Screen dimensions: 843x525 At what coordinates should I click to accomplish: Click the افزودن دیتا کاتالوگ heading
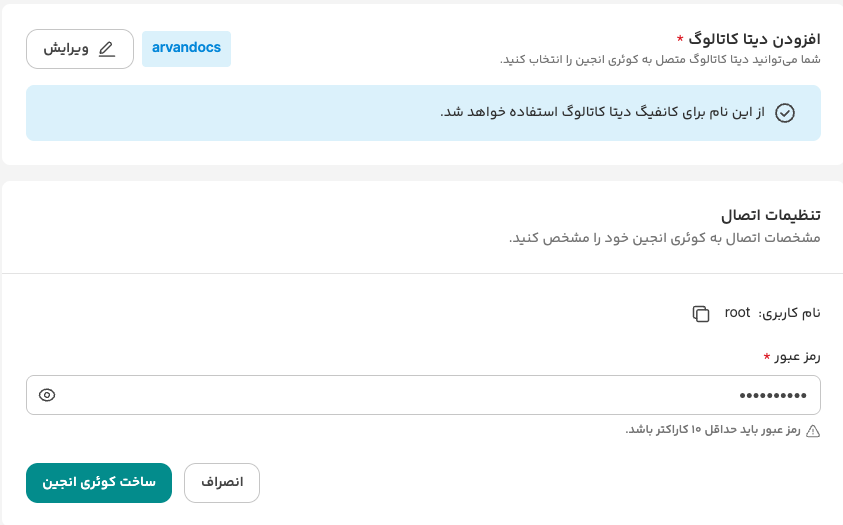(755, 38)
